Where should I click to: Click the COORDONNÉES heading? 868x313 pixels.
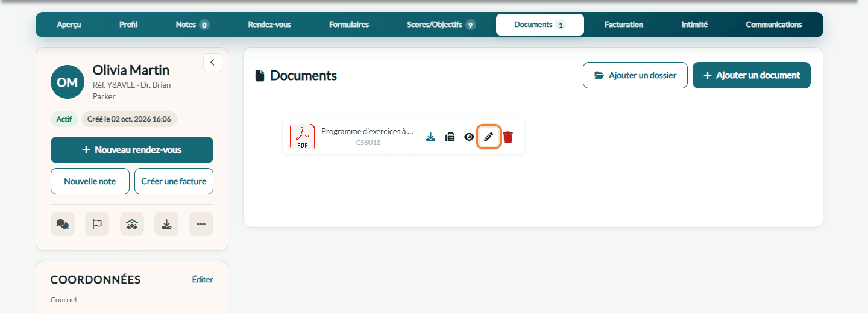click(x=95, y=279)
